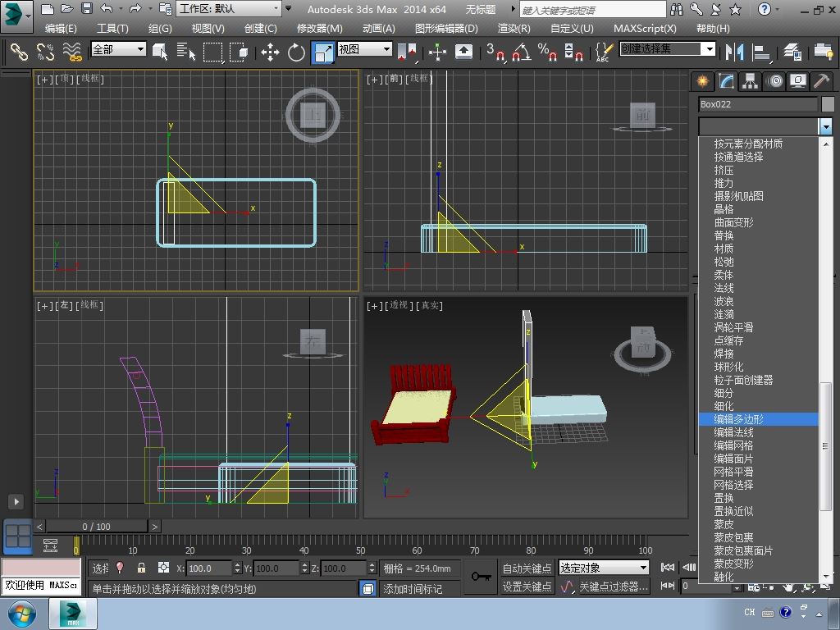The width and height of the screenshot is (840, 630).
Task: Open the Select by Name list tool
Action: pyautogui.click(x=186, y=52)
